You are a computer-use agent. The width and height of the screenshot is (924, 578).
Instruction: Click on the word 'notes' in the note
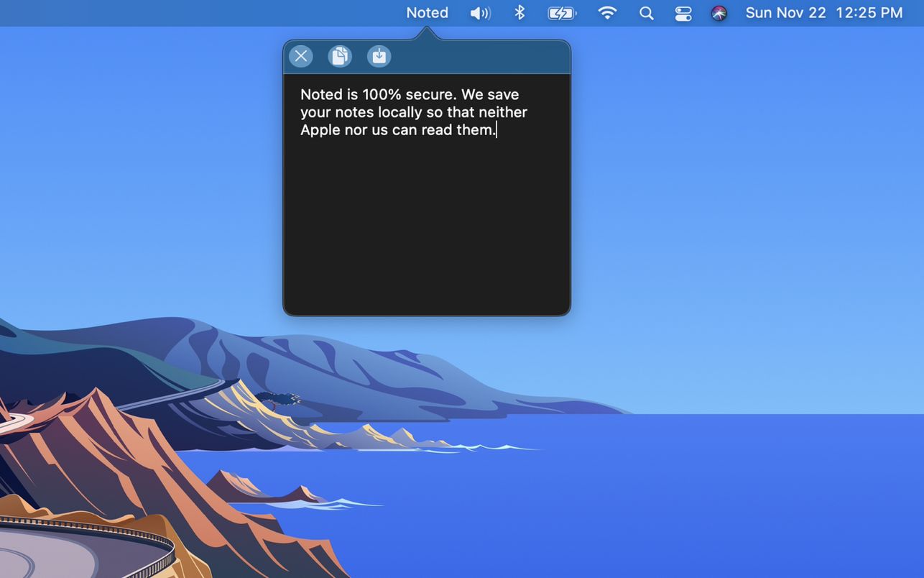[355, 111]
